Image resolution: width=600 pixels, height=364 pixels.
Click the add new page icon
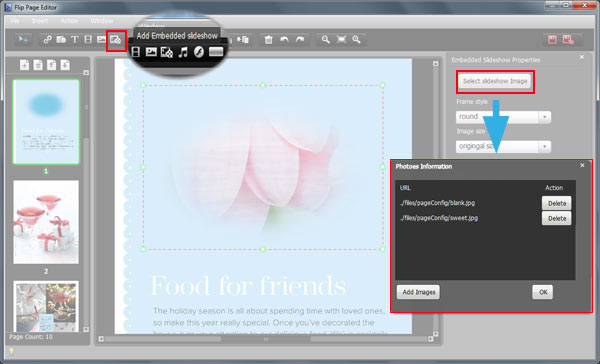click(x=24, y=65)
